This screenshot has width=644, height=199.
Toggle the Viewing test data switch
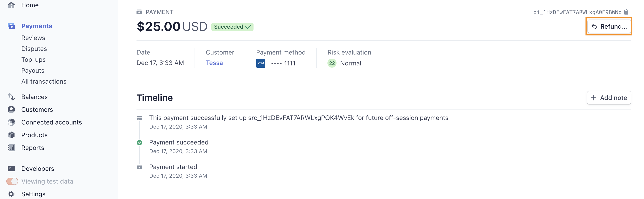click(12, 182)
